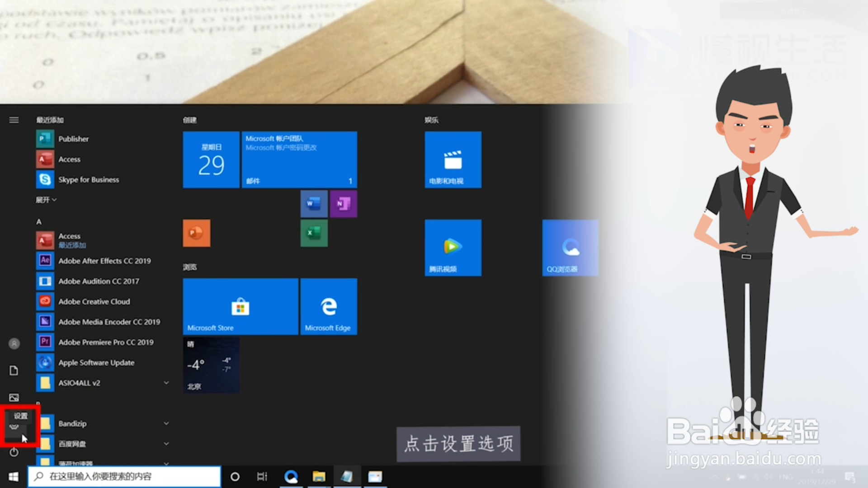Image resolution: width=868 pixels, height=488 pixels.
Task: Open the hamburger menu at top
Action: 14,120
